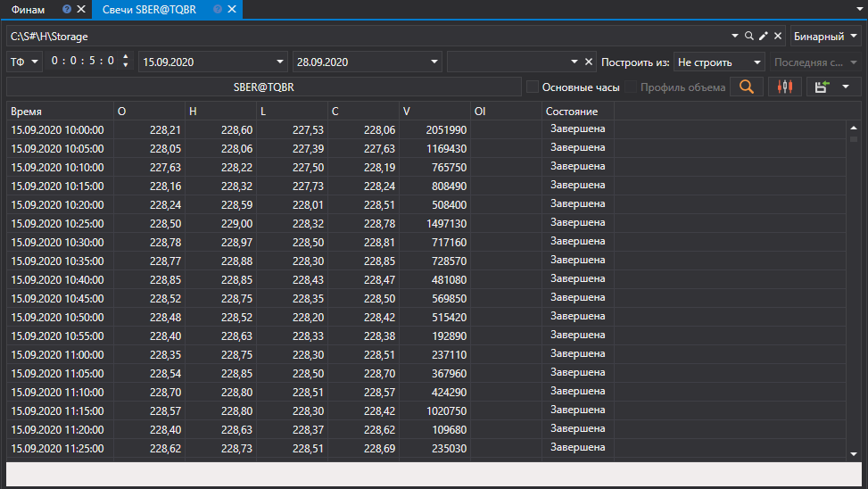The height and width of the screenshot is (489, 868).
Task: Select row 15.09.2020 10:00:00
Action: pos(426,129)
